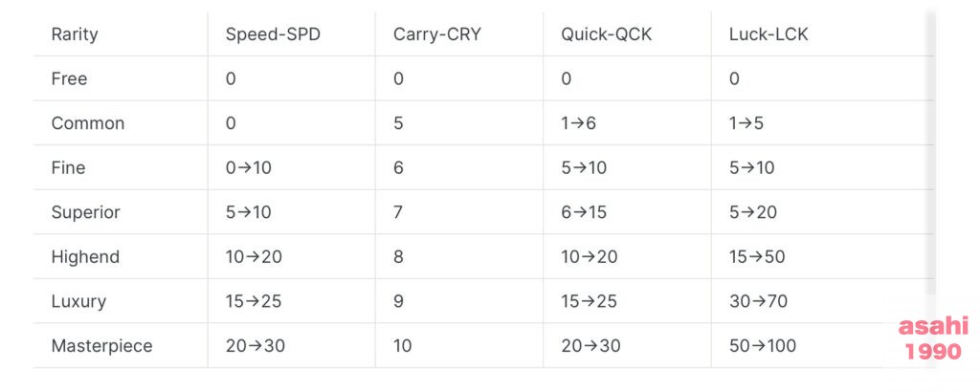This screenshot has height=392, width=980.
Task: Select the Speed-SPD column header
Action: 273,34
